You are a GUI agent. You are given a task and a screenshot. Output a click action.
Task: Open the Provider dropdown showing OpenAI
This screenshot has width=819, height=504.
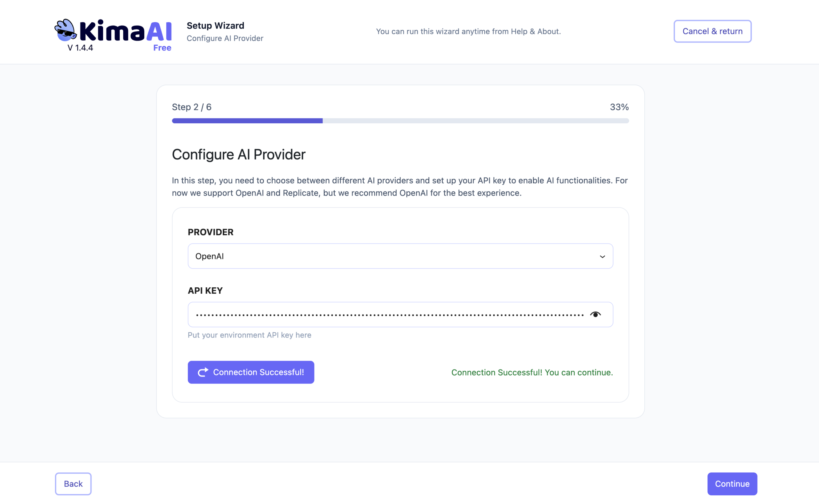[400, 256]
